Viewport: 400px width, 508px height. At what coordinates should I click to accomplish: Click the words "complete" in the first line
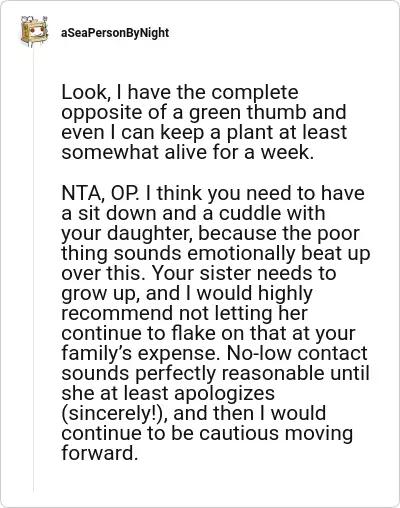[255, 93]
